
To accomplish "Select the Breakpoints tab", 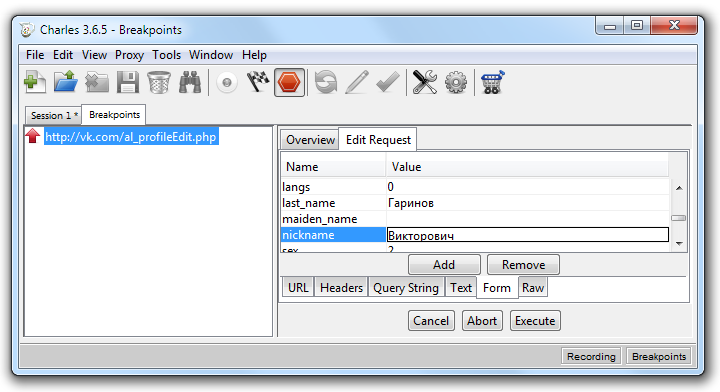I will [114, 115].
